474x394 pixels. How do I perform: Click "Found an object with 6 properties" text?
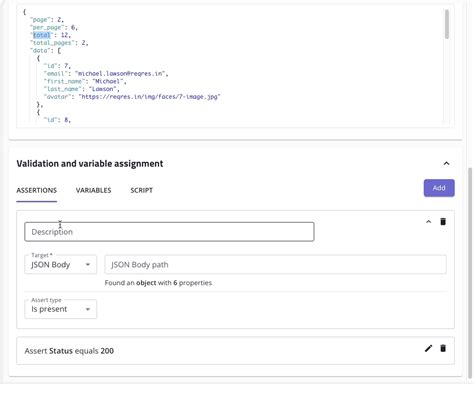coord(158,283)
